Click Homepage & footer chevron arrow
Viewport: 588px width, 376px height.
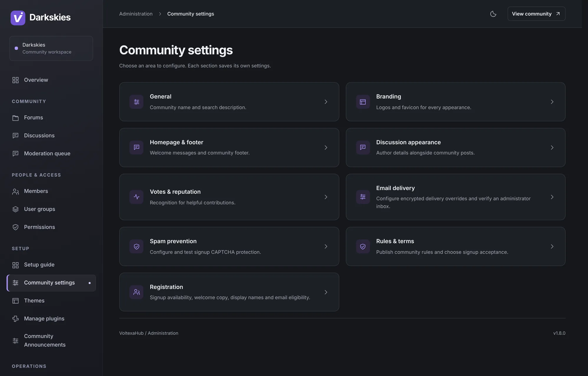[x=326, y=147]
